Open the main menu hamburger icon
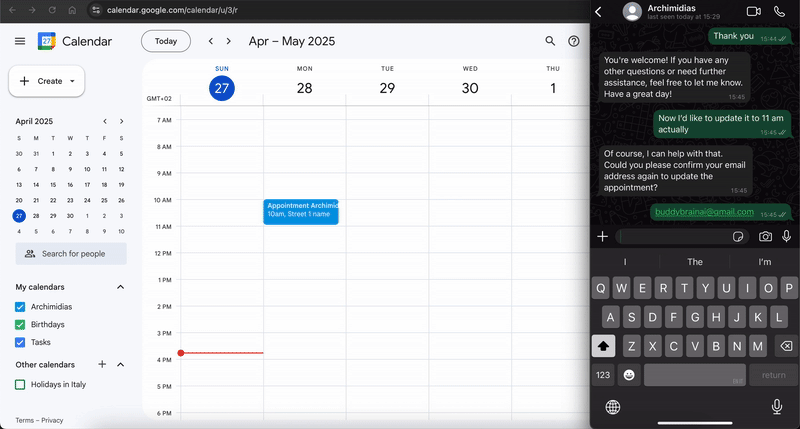Viewport: 800px width, 429px height. [x=20, y=41]
